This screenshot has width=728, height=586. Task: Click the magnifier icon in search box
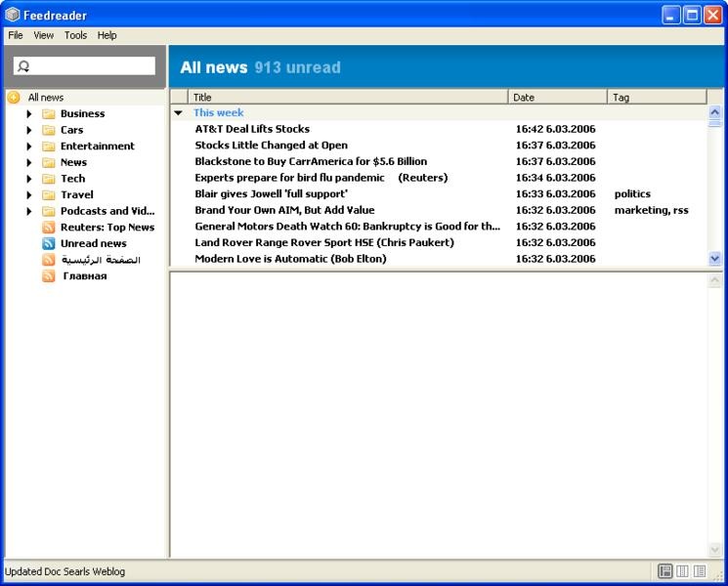tap(24, 66)
